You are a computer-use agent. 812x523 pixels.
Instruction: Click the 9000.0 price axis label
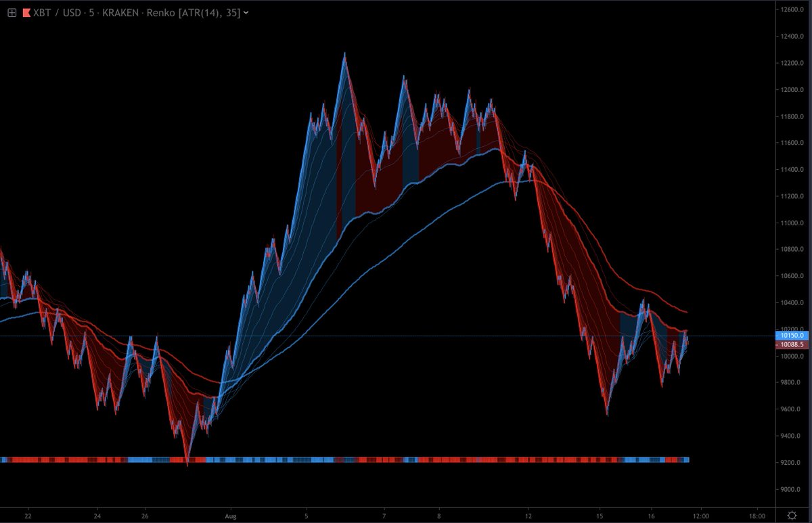tap(791, 489)
